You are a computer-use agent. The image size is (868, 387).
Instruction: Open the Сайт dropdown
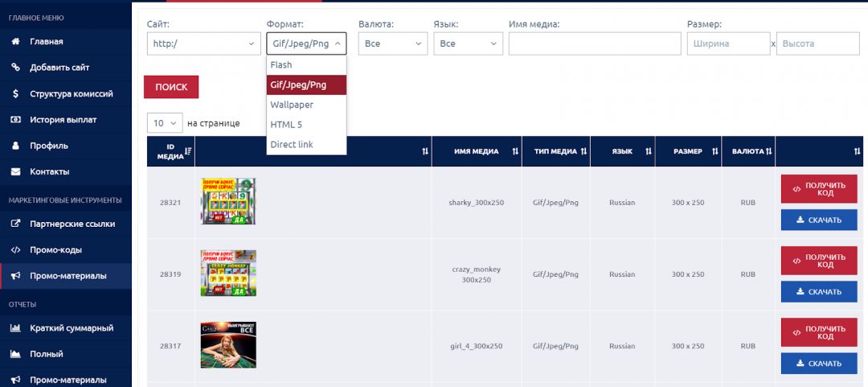pyautogui.click(x=203, y=43)
